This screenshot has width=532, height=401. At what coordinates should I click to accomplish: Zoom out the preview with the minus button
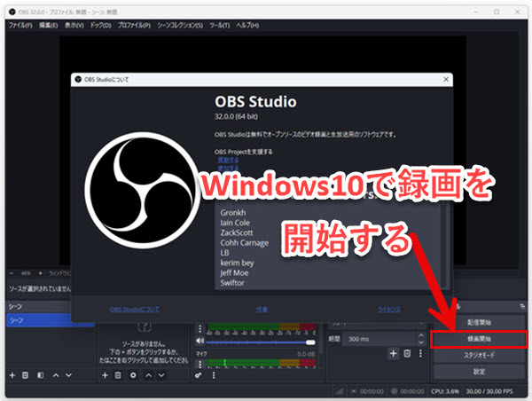point(12,273)
